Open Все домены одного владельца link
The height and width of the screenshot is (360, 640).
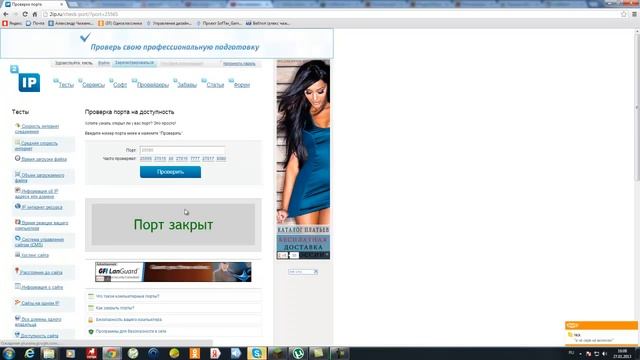click(x=38, y=322)
